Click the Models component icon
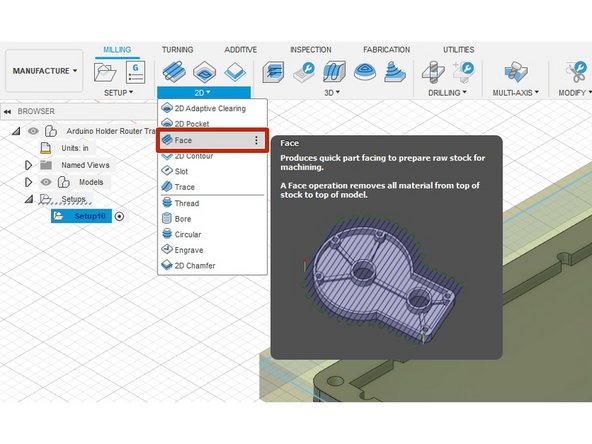The height and width of the screenshot is (444, 592). click(63, 182)
